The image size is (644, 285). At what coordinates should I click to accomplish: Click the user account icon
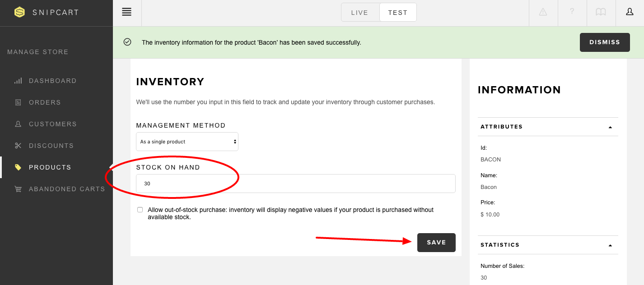click(x=630, y=12)
